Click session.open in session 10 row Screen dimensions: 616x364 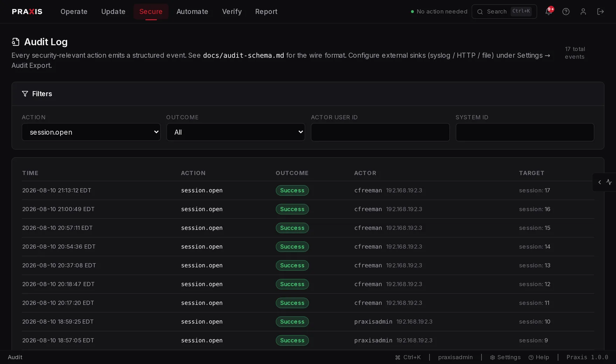click(x=202, y=322)
